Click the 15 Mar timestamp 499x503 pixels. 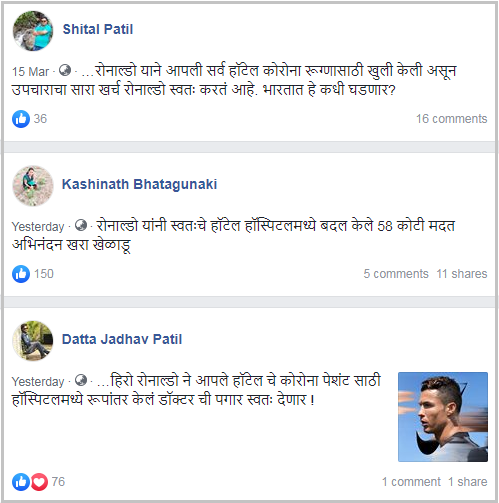pyautogui.click(x=30, y=72)
